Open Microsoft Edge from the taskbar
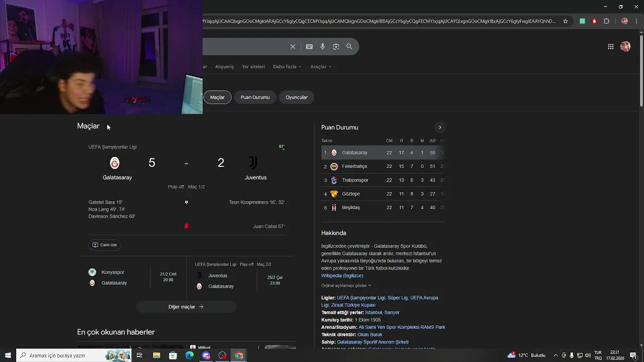644x362 pixels. click(189, 355)
